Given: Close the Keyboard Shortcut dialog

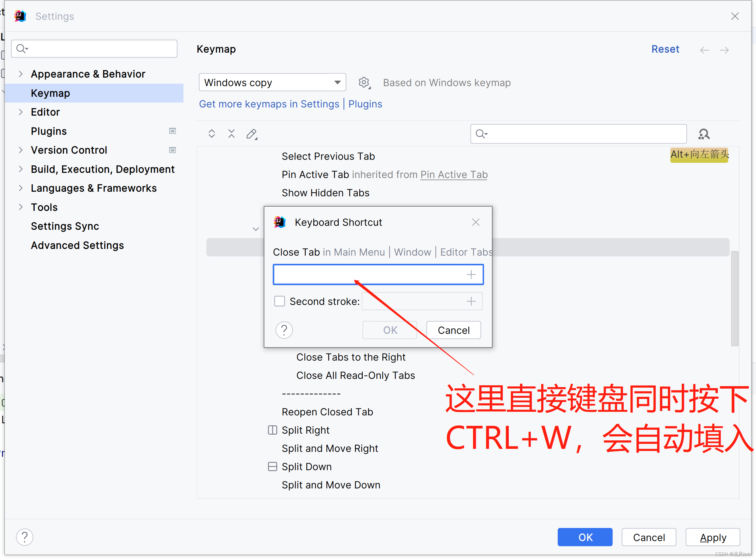Looking at the screenshot, I should (476, 222).
